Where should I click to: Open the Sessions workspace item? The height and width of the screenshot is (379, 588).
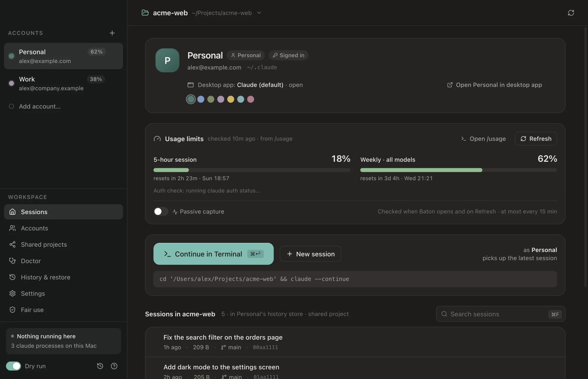64,212
